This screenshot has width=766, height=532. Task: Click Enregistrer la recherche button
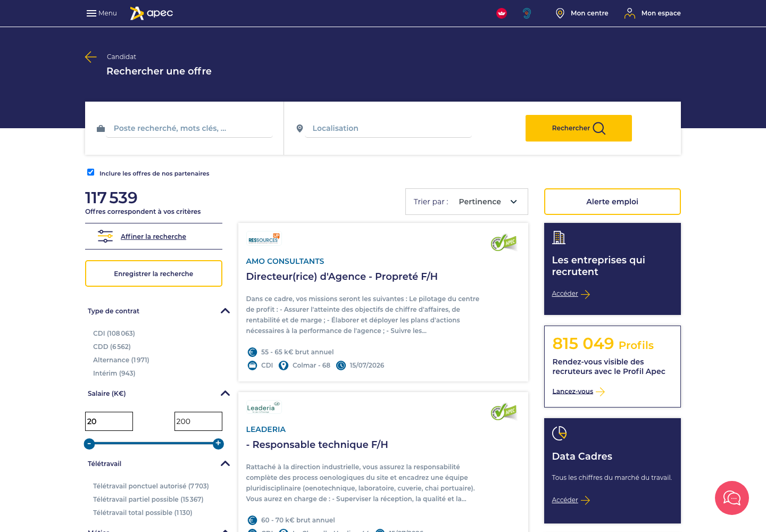point(154,273)
